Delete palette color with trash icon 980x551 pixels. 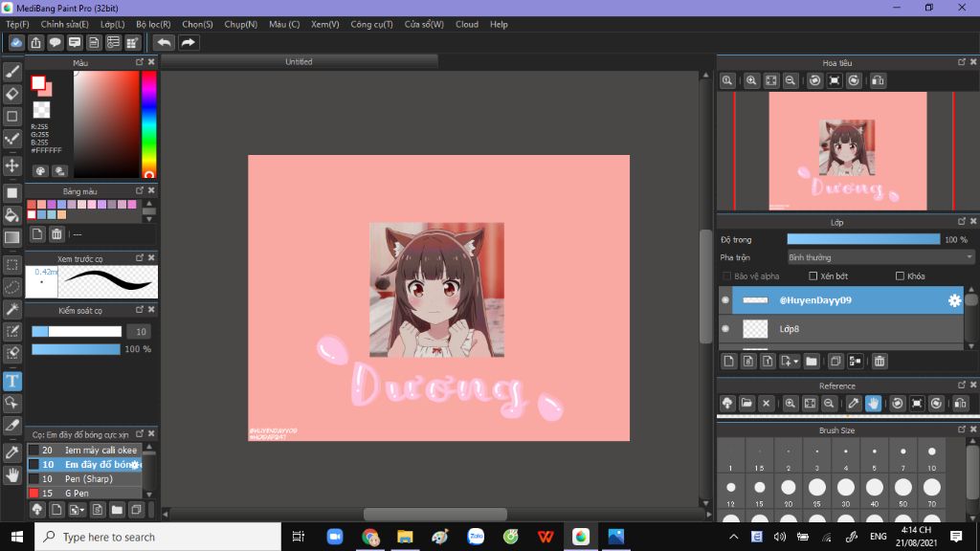[56, 234]
